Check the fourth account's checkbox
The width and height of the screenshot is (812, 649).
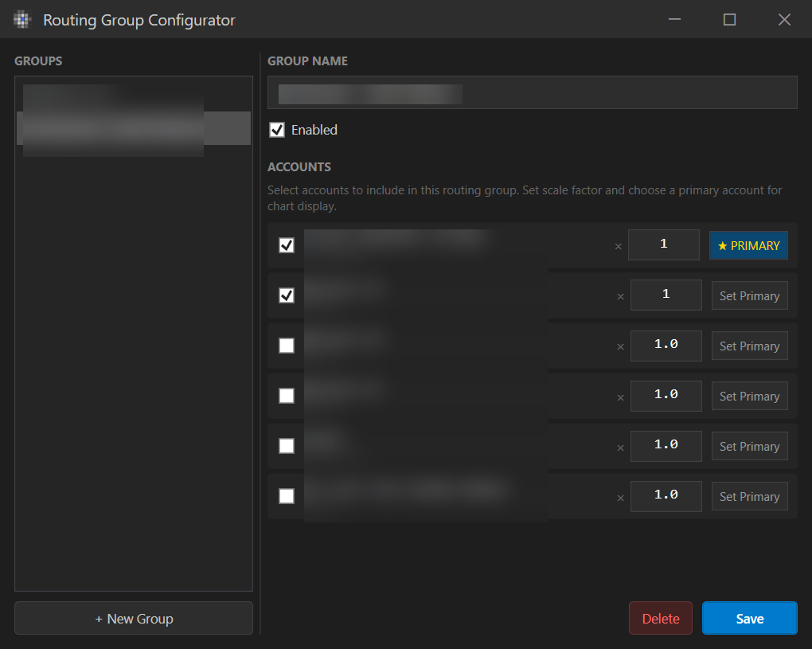pyautogui.click(x=287, y=396)
